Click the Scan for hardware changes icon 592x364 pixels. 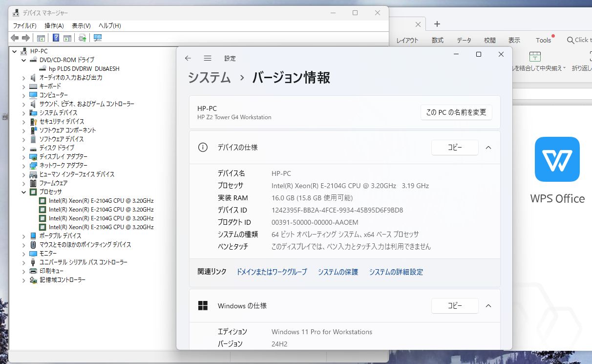pyautogui.click(x=98, y=38)
